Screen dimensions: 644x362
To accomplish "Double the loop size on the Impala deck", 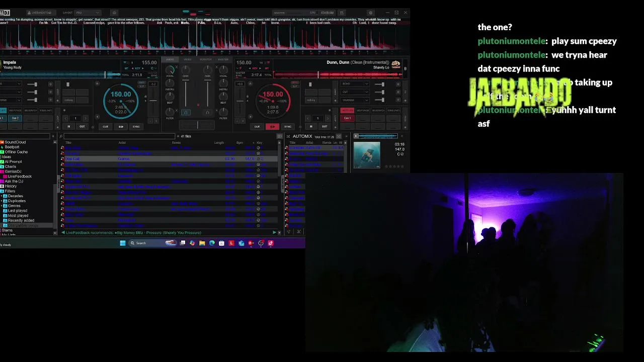I will click(85, 119).
